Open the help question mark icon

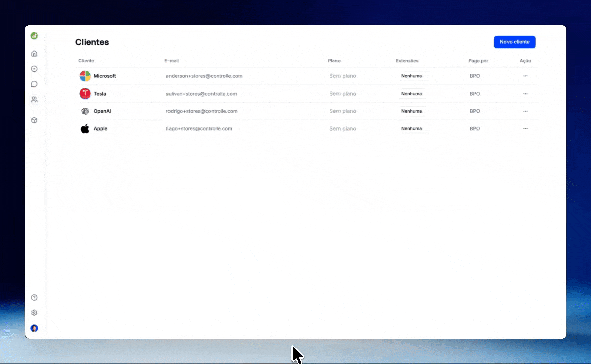[x=34, y=297]
